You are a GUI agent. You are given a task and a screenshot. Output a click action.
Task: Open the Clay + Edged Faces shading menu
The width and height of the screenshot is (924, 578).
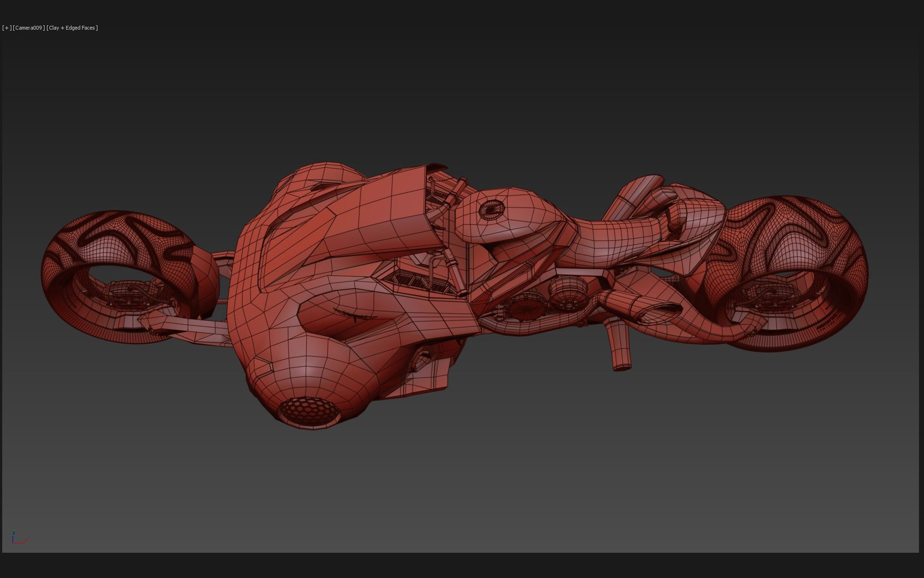pos(72,28)
